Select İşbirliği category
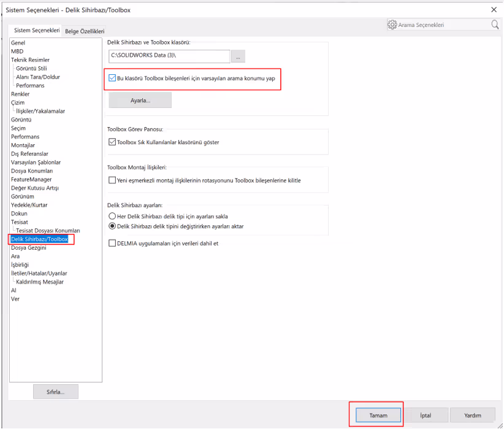The image size is (504, 429). 20,265
